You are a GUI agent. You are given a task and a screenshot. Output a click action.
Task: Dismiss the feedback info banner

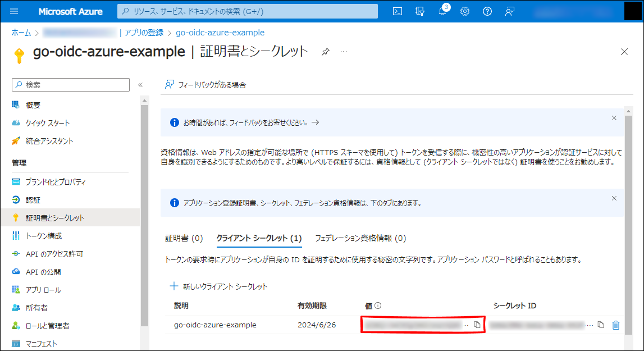point(614,118)
